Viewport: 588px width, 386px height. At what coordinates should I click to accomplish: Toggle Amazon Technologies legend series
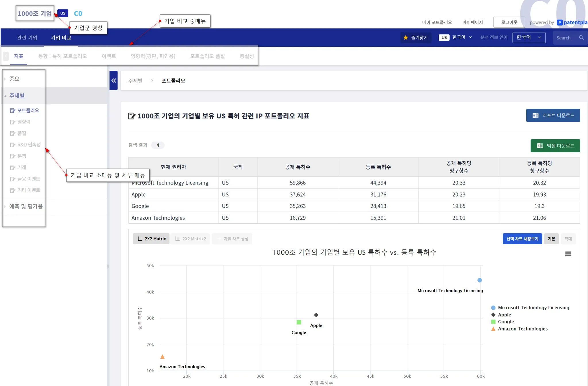coord(523,329)
